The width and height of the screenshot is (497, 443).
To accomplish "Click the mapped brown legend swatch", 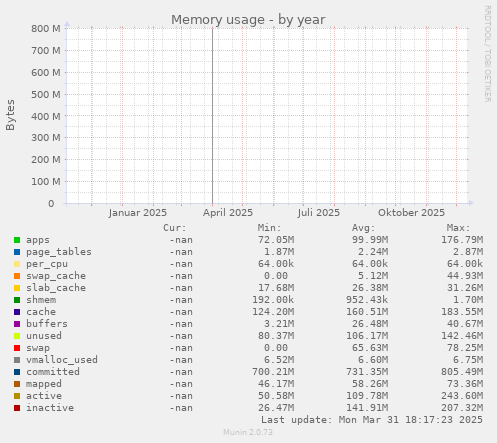I will (x=17, y=384).
